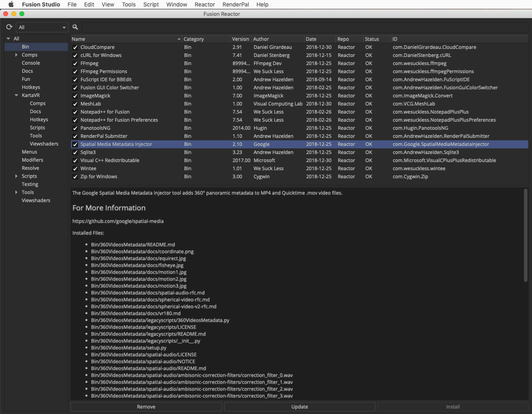Select the Fun category
Screen dimensions: 532x414
(x=26, y=79)
